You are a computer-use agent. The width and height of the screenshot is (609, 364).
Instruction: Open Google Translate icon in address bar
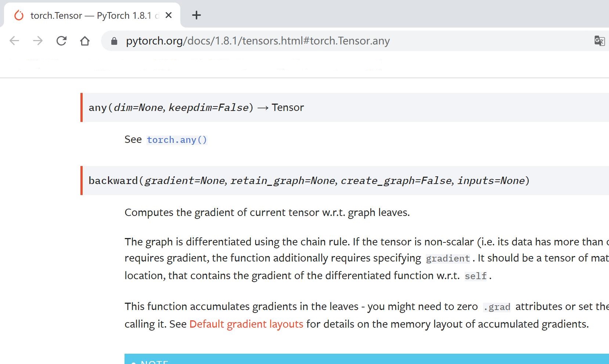(599, 40)
